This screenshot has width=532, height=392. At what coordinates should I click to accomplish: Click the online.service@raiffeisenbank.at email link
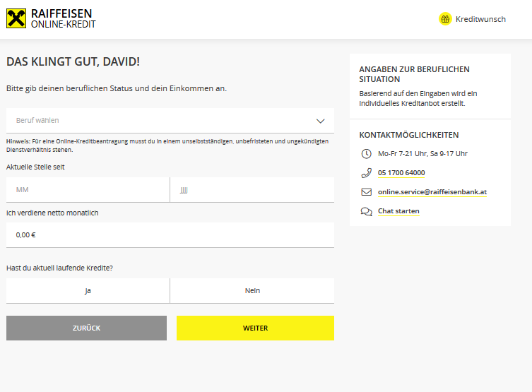432,192
